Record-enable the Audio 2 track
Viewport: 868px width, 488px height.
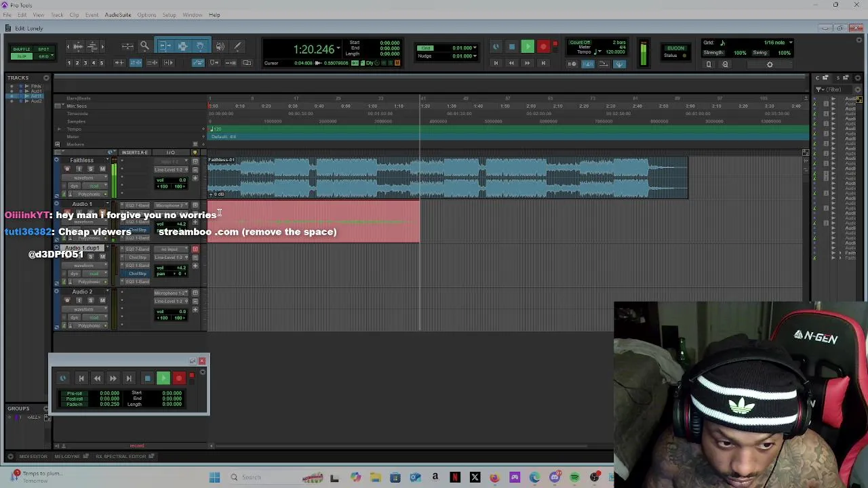[x=67, y=300]
